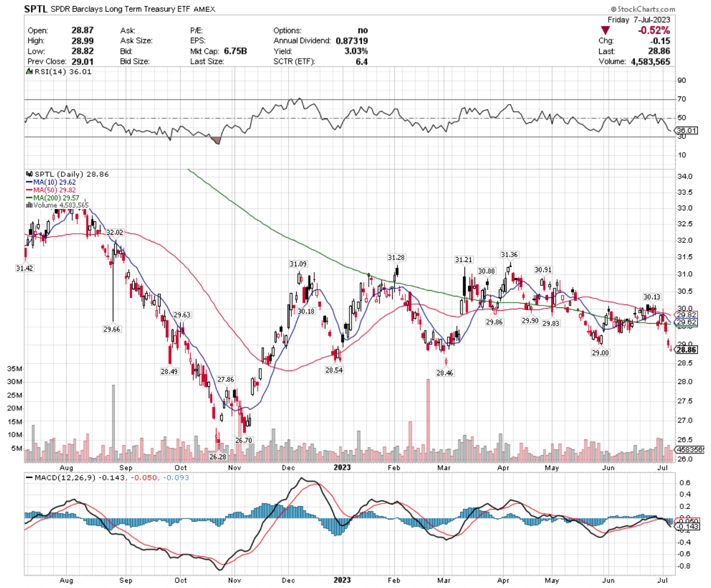Viewport: 711px width, 588px height.
Task: Click the 27.86 price label
Action: [226, 380]
